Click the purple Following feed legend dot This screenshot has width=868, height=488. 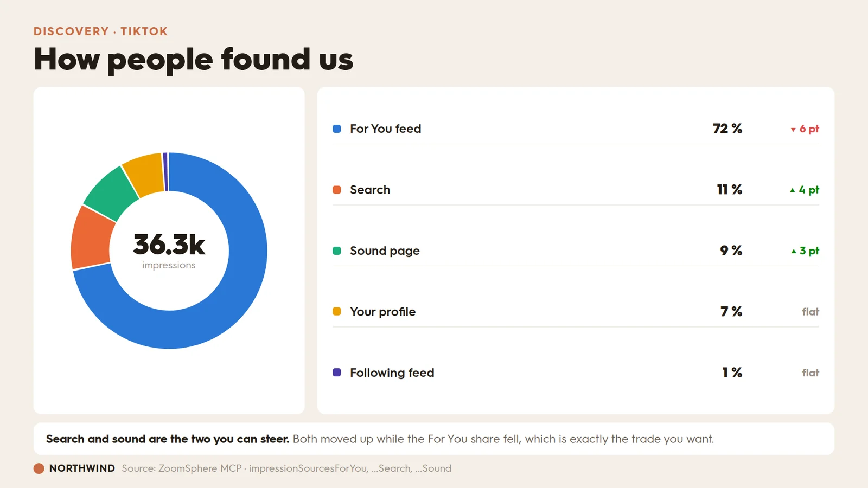pyautogui.click(x=337, y=373)
